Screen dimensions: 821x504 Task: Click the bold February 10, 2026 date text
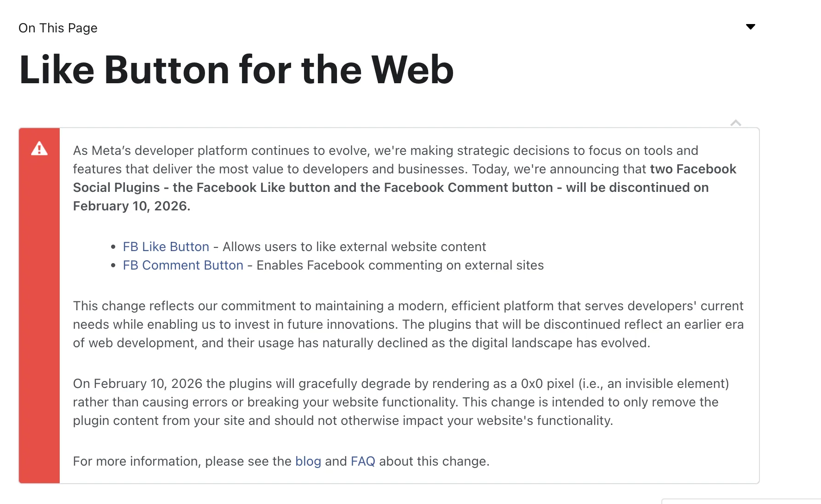pos(131,206)
